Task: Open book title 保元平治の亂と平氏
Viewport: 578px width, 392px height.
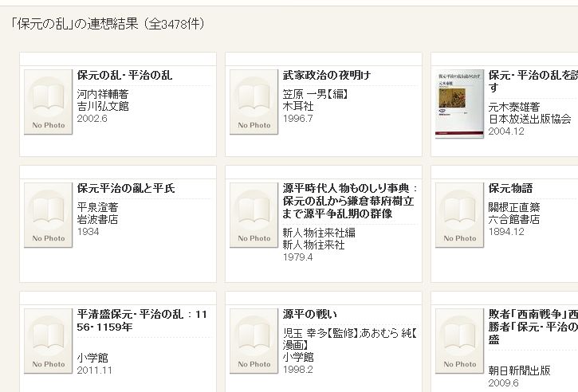Action: [126, 188]
